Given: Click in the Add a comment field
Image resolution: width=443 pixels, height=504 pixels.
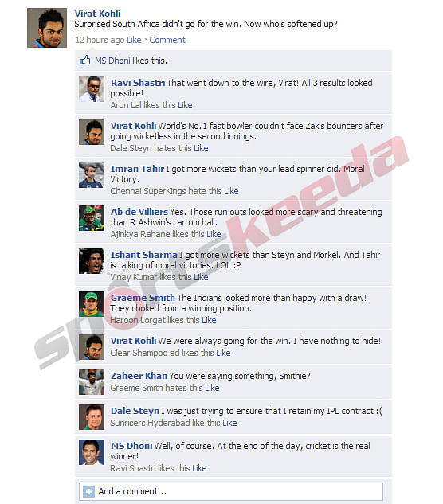Looking at the screenshot, I should (x=231, y=491).
